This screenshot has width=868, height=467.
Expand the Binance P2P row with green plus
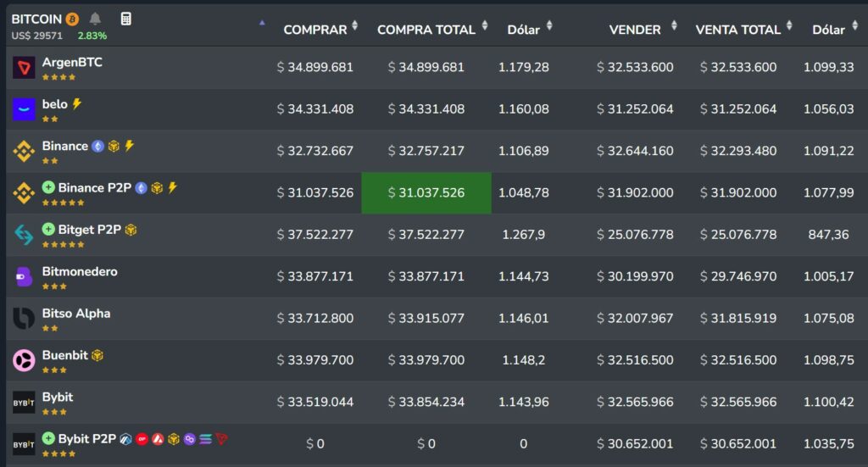[48, 187]
